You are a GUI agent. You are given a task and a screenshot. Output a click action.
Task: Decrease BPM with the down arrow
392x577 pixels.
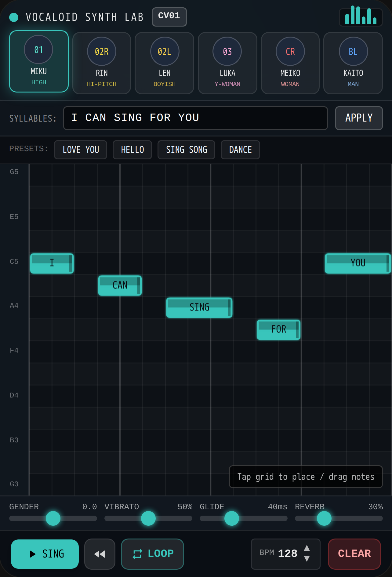coord(307,559)
